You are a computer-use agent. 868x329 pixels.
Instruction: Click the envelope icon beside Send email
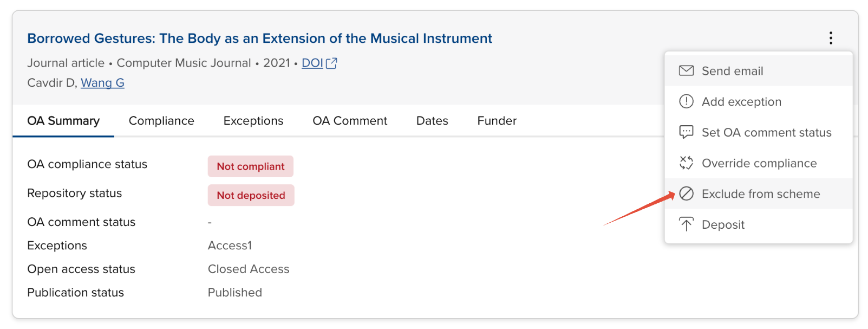(x=686, y=70)
